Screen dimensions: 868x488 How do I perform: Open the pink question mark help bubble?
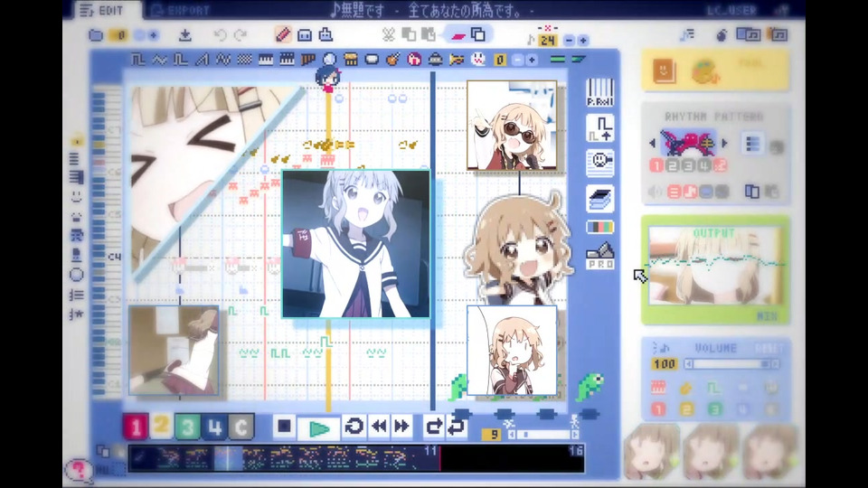pos(79,470)
